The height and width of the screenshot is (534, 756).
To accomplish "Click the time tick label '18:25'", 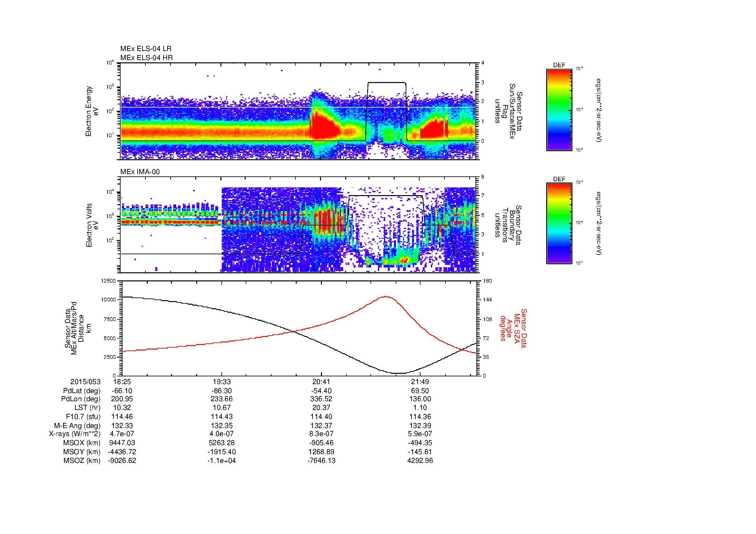I will point(122,382).
